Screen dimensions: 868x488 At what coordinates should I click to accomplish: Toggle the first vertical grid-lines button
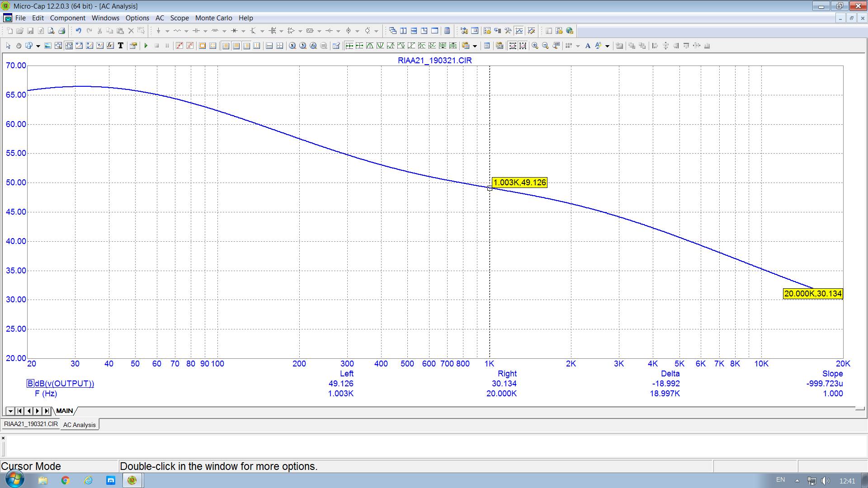pos(226,46)
